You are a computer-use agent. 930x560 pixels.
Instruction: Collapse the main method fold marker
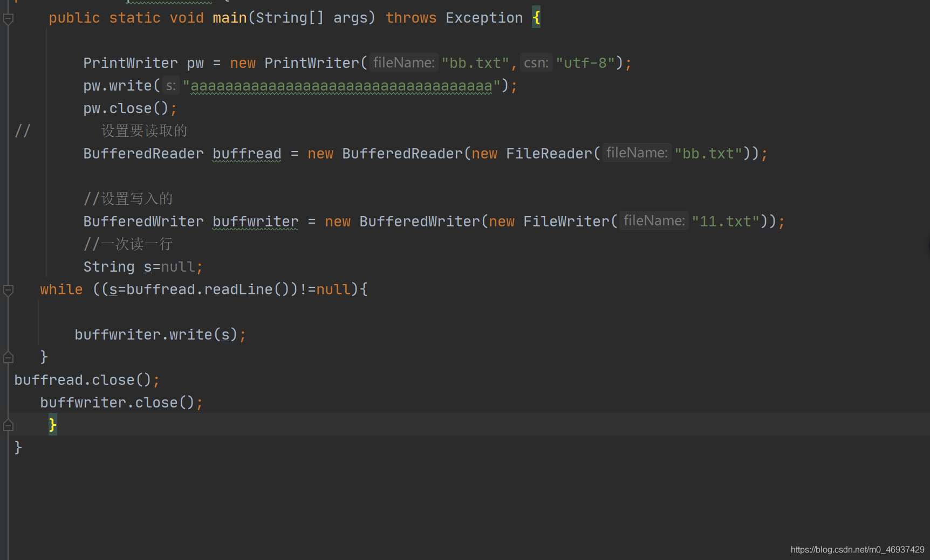click(x=8, y=19)
